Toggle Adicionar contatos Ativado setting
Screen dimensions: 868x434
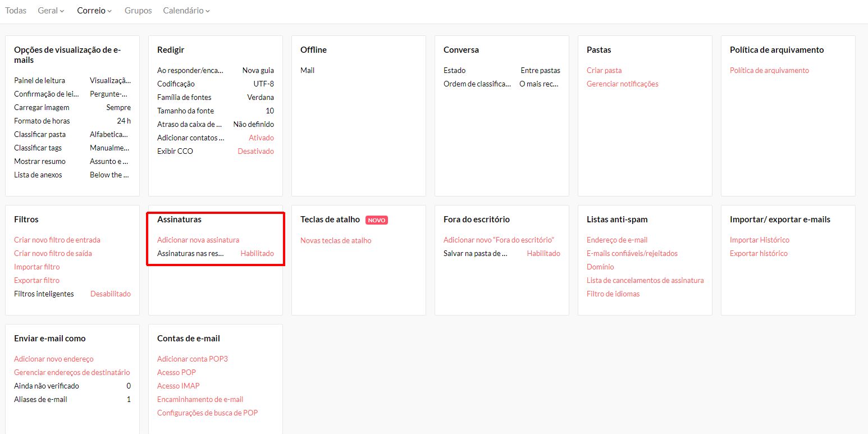261,138
